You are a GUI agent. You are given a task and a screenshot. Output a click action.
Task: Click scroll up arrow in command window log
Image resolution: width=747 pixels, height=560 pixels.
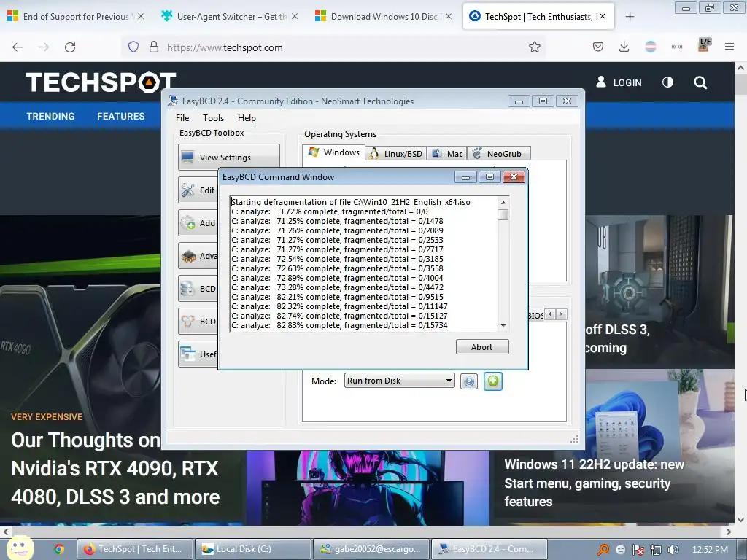coord(503,203)
